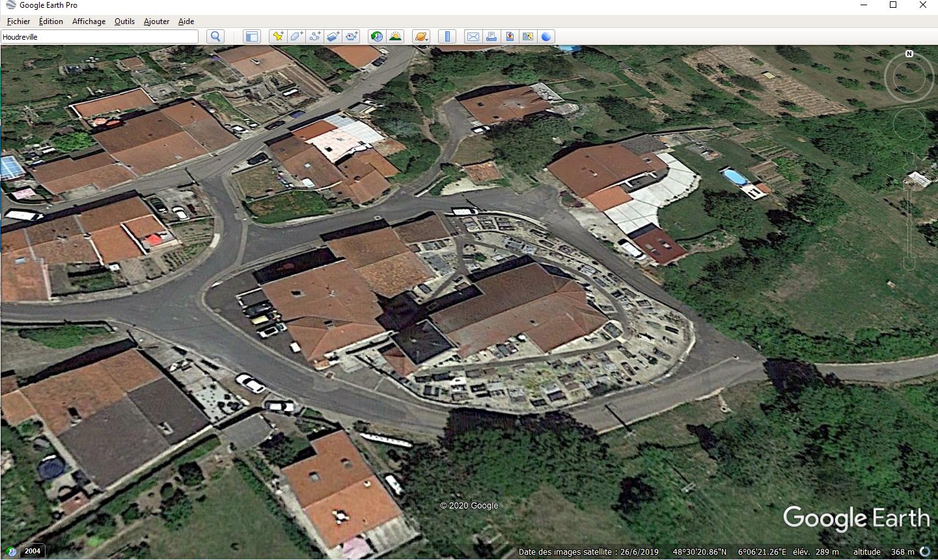Click the latitude 48°30'20.86"N readout
Screen dimensions: 938x560
tap(700, 552)
